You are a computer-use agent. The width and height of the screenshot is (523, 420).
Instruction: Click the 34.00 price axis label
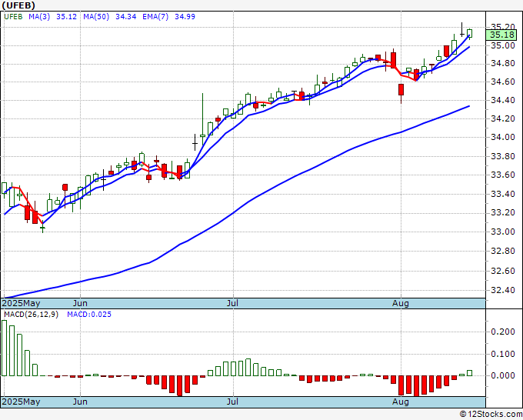[503, 137]
